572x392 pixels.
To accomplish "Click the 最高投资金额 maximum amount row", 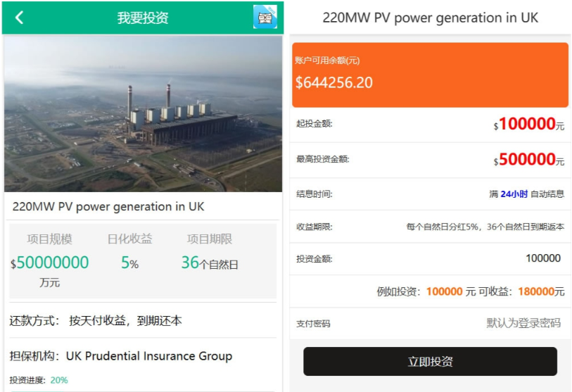I will click(x=430, y=160).
